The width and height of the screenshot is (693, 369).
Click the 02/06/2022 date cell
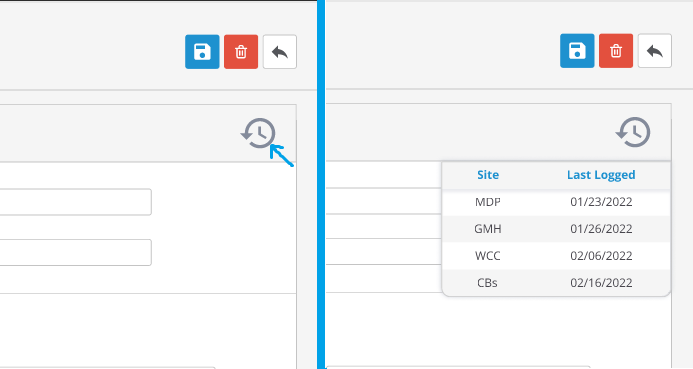601,256
